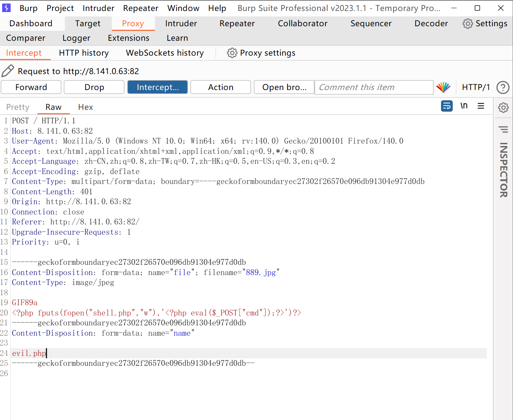Forward the intercepted request
This screenshot has width=513, height=420.
31,87
